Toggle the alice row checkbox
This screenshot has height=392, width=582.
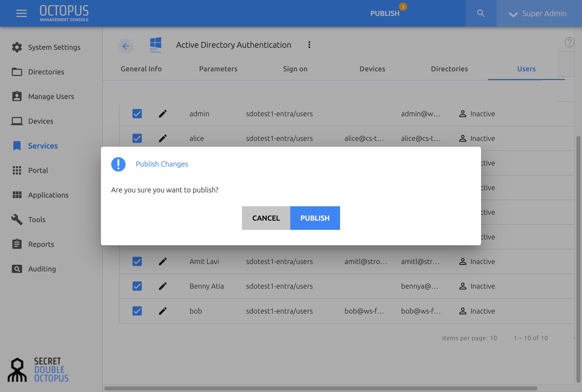(137, 138)
